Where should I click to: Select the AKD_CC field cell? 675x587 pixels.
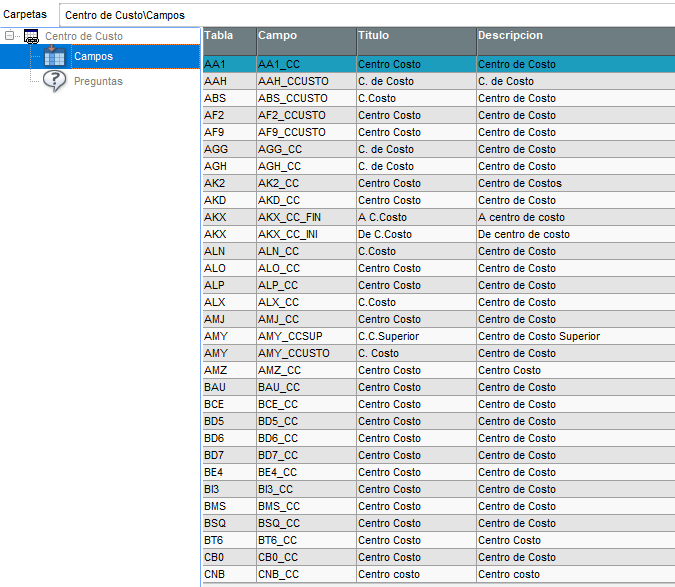point(307,200)
